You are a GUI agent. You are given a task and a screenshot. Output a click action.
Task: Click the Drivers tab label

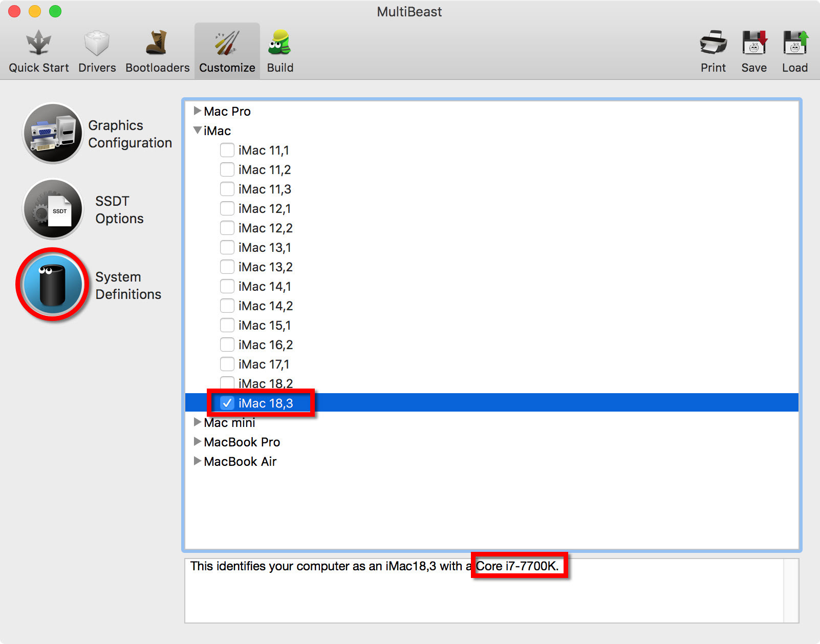[97, 68]
